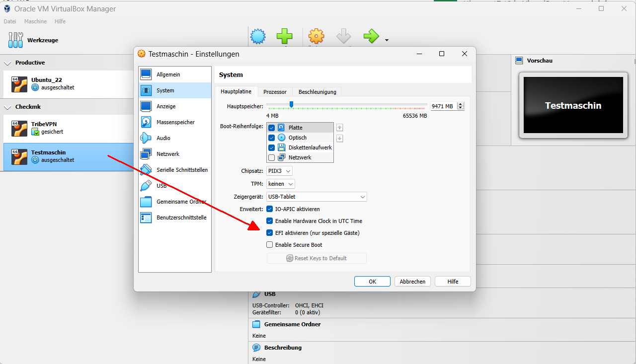Collapse Productive group chevron

8,63
